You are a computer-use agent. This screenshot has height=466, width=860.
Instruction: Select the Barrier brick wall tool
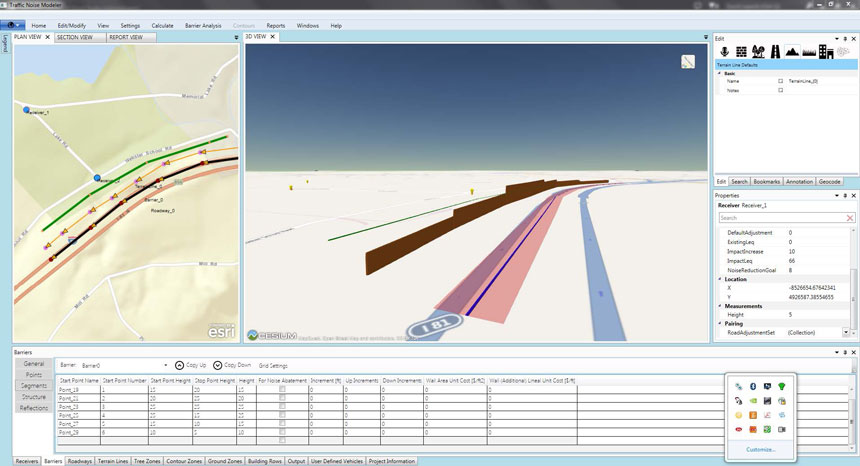click(741, 52)
